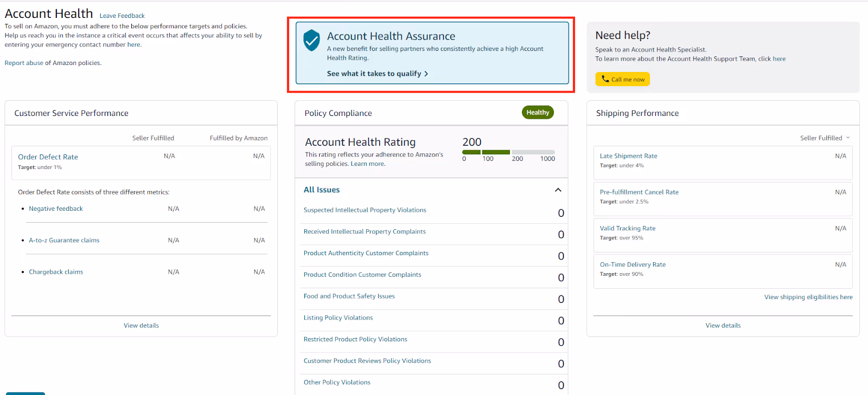Click the N/A value for Valid Tracking Rate
Screen dimensions: 868x395
pyautogui.click(x=840, y=229)
